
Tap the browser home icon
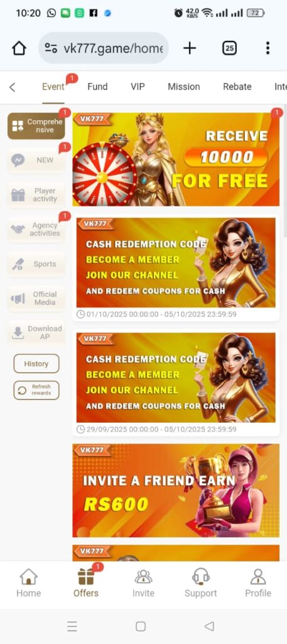tap(19, 48)
